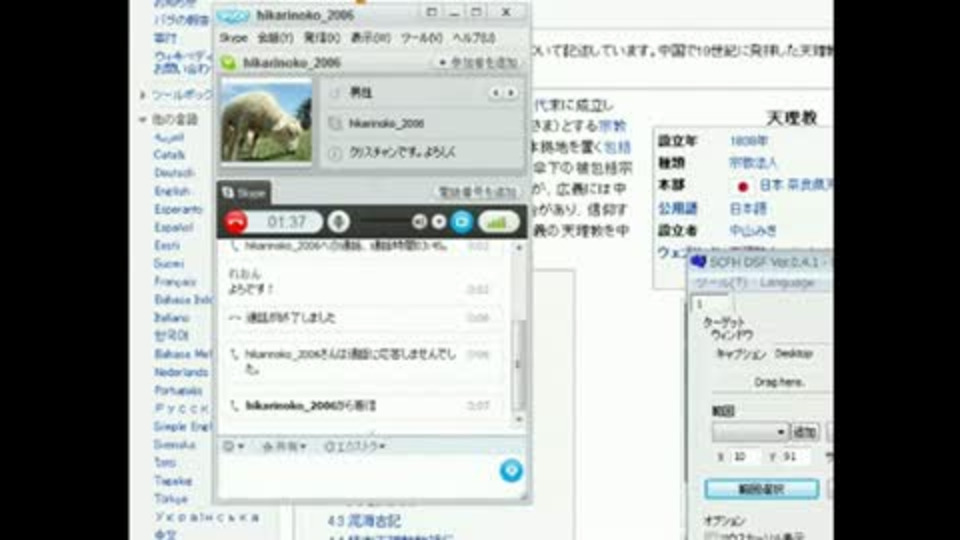Click the Skype logo in the title bar

[233, 15]
